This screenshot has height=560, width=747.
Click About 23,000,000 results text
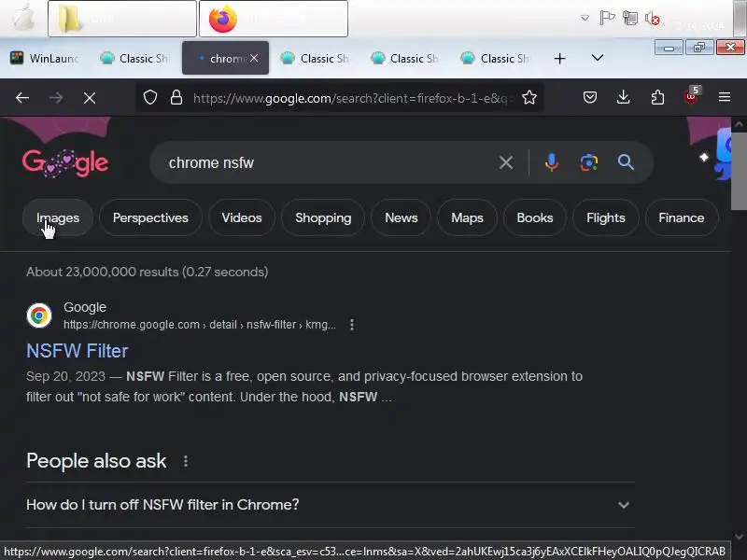(148, 272)
